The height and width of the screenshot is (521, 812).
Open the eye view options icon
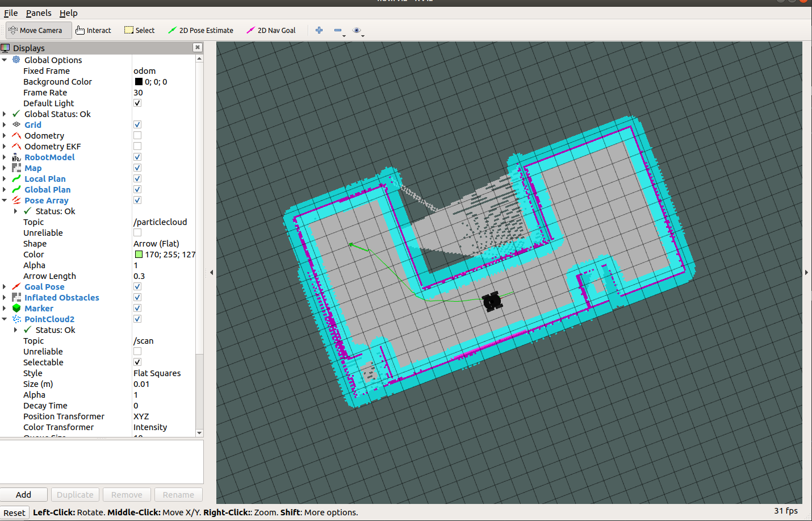pyautogui.click(x=357, y=30)
